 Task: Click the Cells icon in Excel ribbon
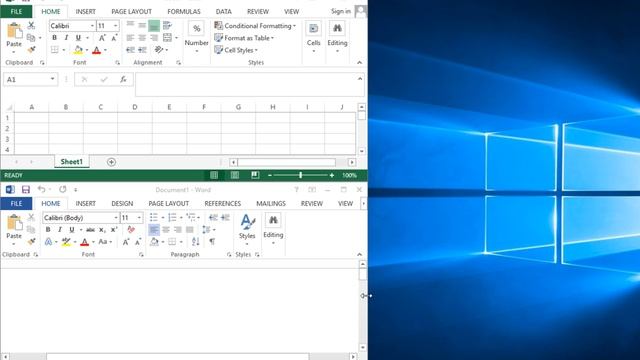313,29
